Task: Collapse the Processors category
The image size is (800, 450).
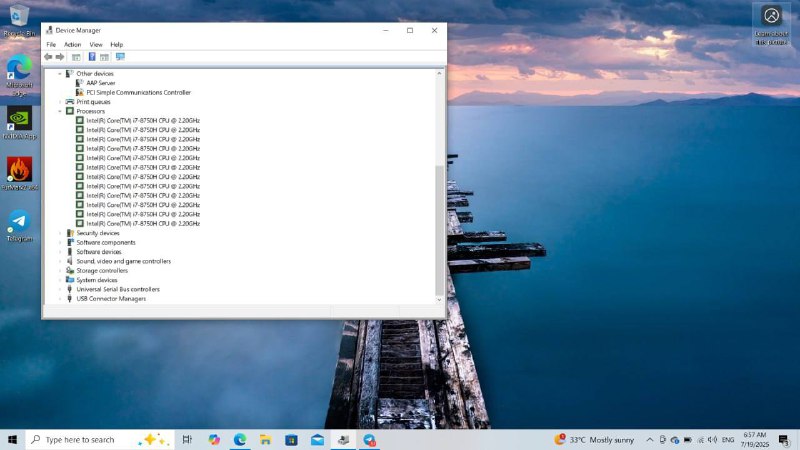Action: tap(60, 111)
